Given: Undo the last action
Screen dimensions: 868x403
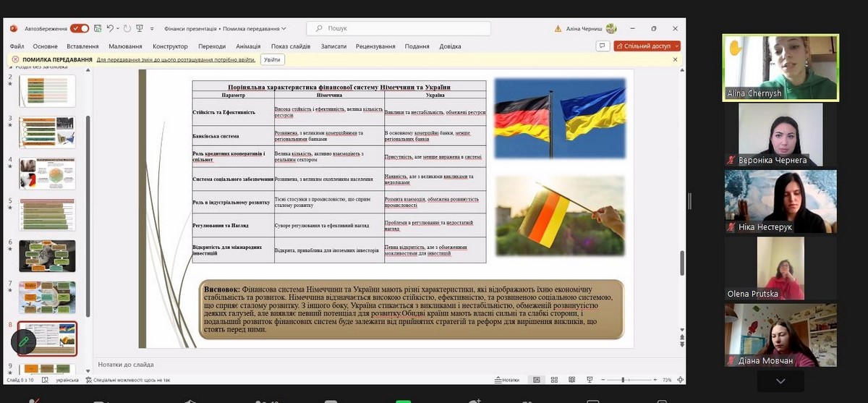Looking at the screenshot, I should (111, 28).
